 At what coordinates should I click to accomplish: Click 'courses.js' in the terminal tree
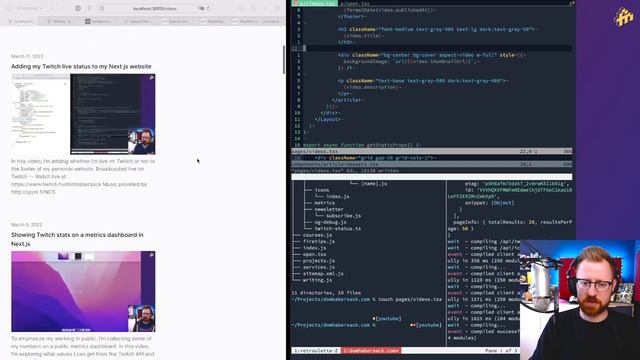[317, 235]
